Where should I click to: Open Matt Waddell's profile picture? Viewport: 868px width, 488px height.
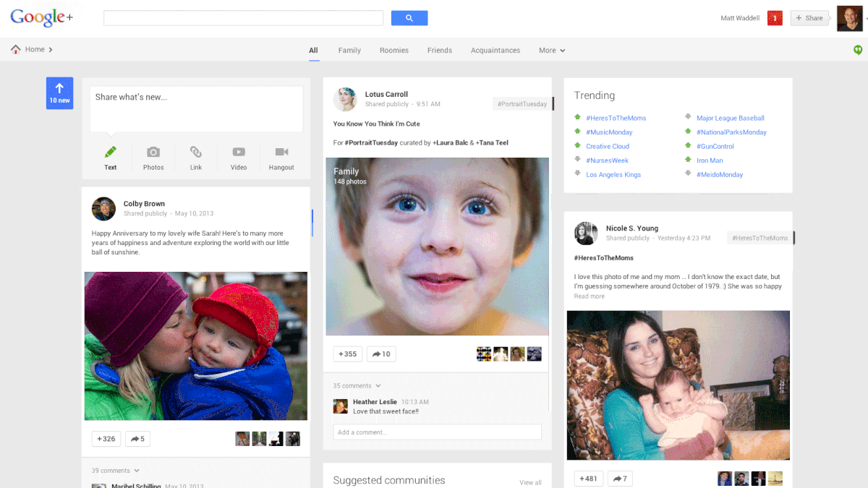850,18
